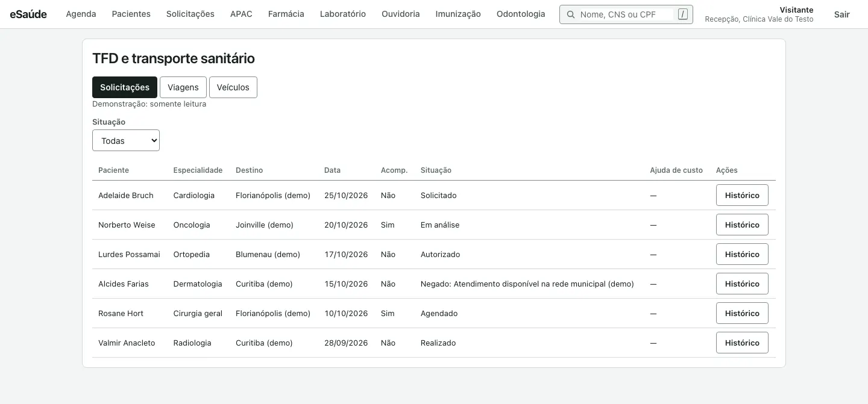Click the TFD e transporte sanitário heading
The image size is (868, 404).
(x=174, y=58)
